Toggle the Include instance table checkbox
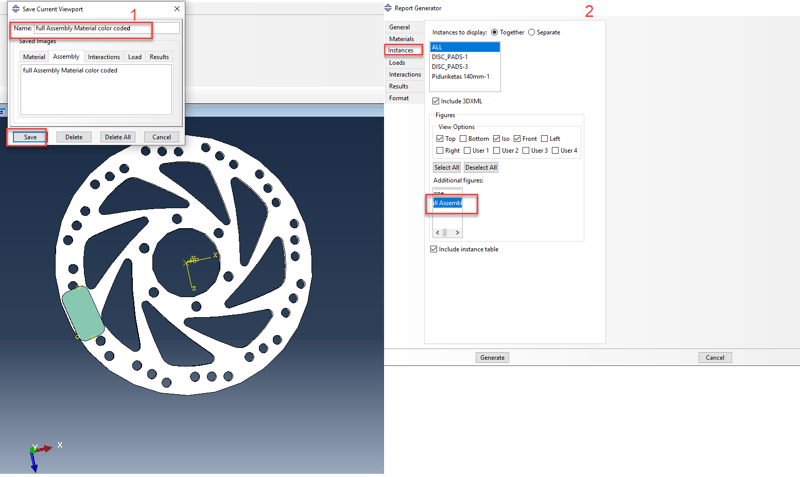Viewport: 800px width, 477px height. [x=436, y=249]
